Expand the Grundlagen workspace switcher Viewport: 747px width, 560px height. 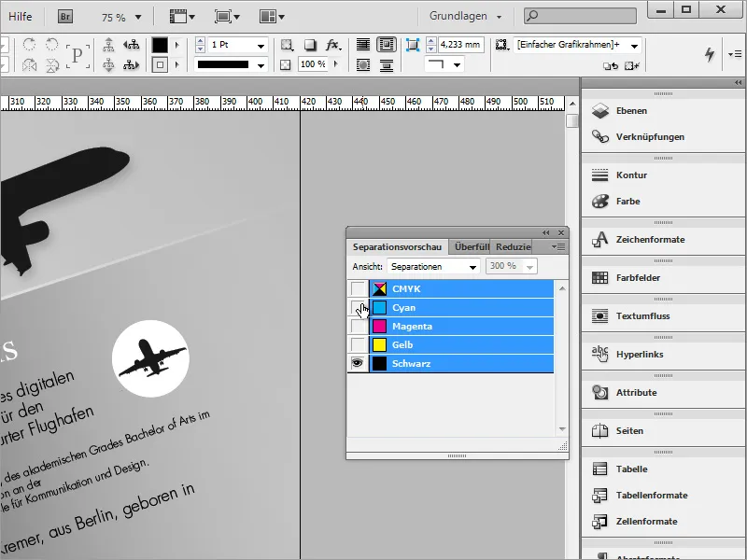465,16
